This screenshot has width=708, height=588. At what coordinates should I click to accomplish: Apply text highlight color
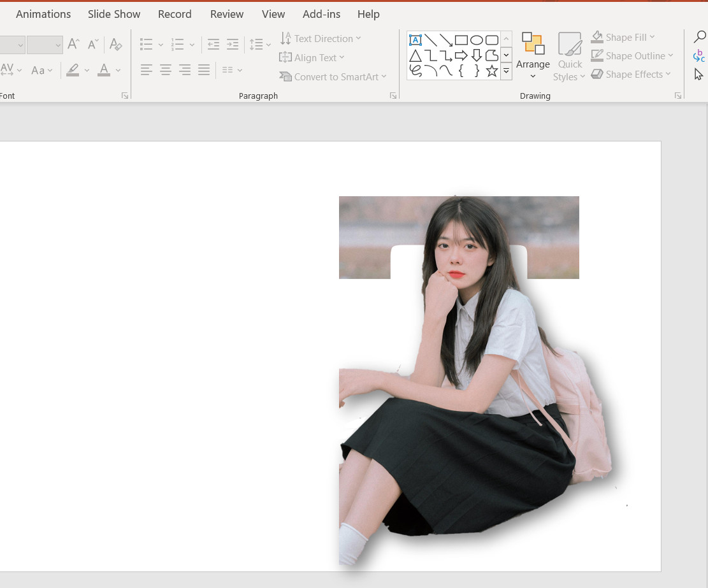pyautogui.click(x=73, y=70)
